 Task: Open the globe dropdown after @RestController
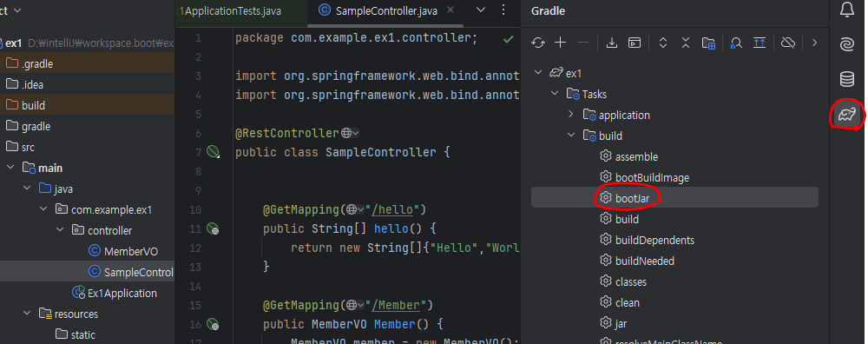tap(350, 133)
